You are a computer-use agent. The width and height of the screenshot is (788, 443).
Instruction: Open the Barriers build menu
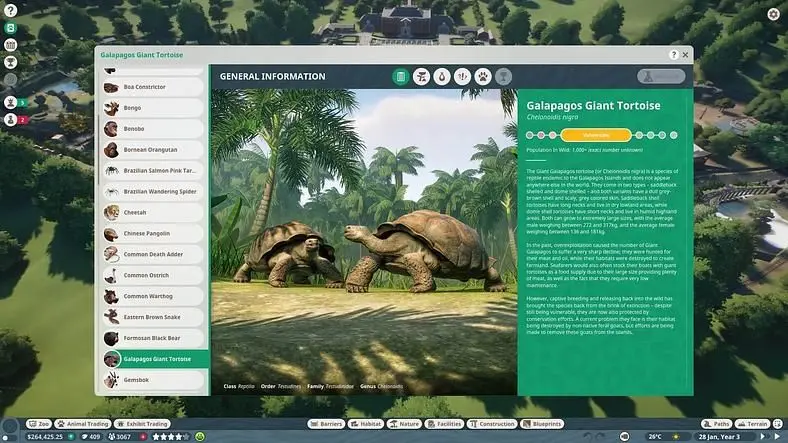point(326,424)
